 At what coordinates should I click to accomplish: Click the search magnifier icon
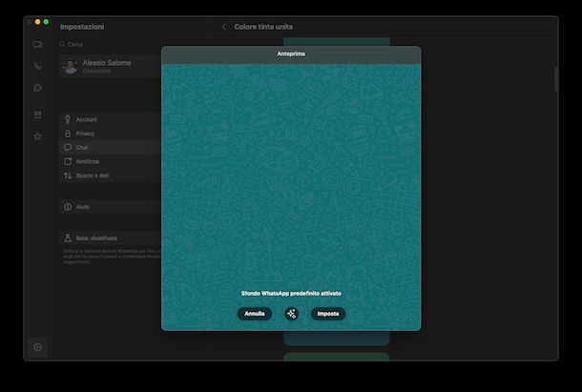(x=62, y=44)
